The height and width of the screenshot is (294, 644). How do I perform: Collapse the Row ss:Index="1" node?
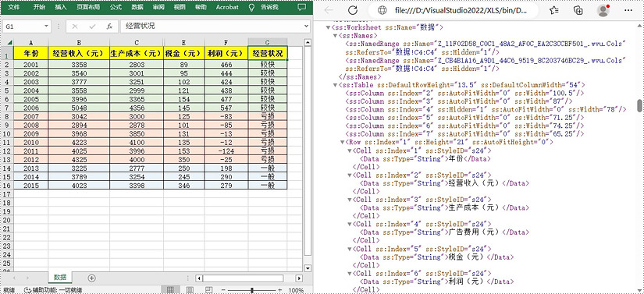point(342,142)
